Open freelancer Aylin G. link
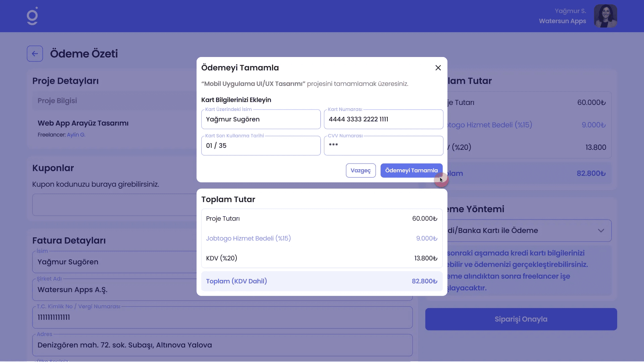This screenshot has height=362, width=644. pyautogui.click(x=76, y=135)
